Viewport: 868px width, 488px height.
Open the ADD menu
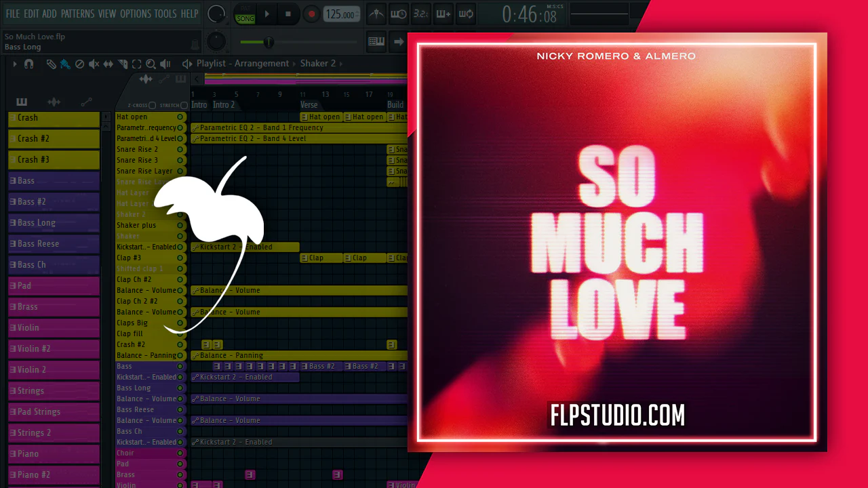(x=50, y=14)
